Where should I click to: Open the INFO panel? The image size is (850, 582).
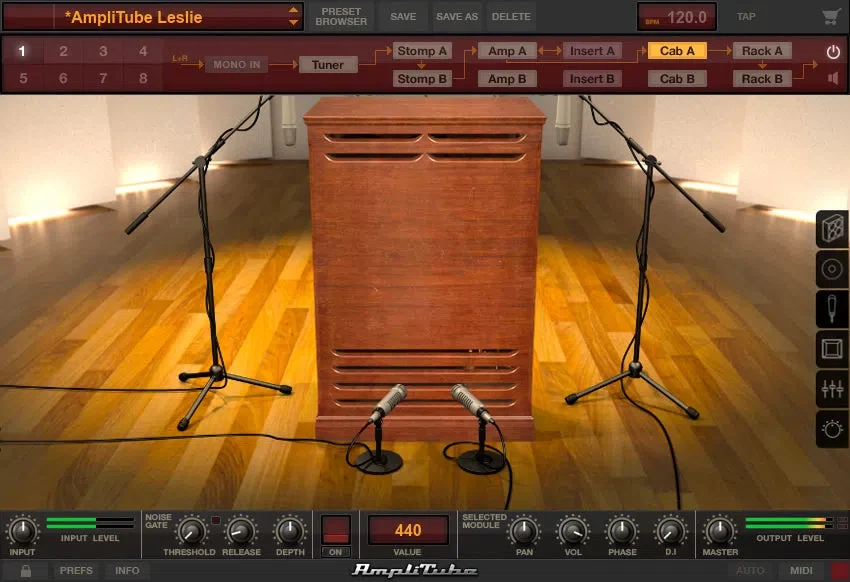pos(127,571)
